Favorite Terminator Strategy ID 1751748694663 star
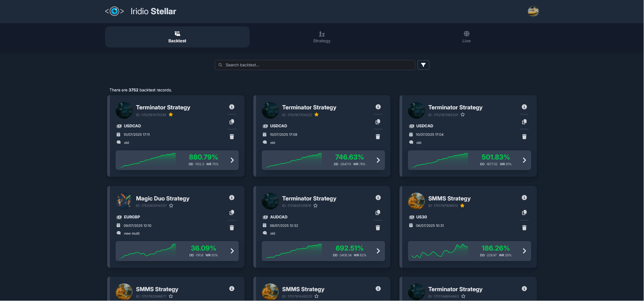The width and height of the screenshot is (644, 301). pyautogui.click(x=463, y=296)
